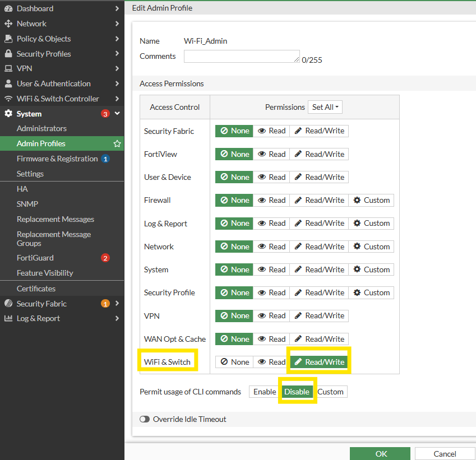This screenshot has height=460, width=476.
Task: Set User & Device permission to Read/Write
Action: (319, 177)
